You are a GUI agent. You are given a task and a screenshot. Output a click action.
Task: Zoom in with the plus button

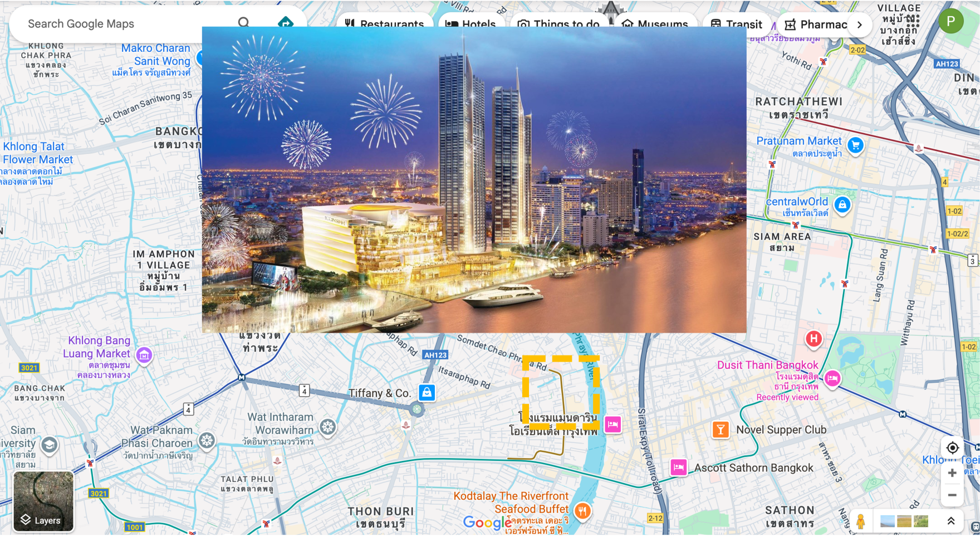point(952,473)
